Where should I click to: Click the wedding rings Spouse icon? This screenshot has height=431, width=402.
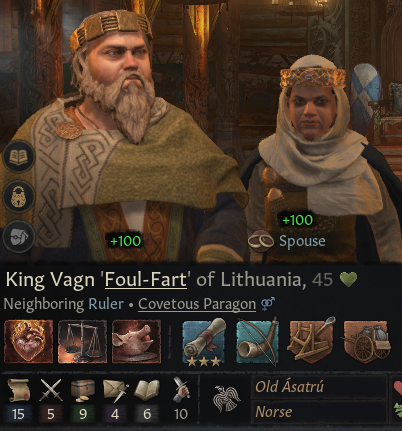click(261, 241)
